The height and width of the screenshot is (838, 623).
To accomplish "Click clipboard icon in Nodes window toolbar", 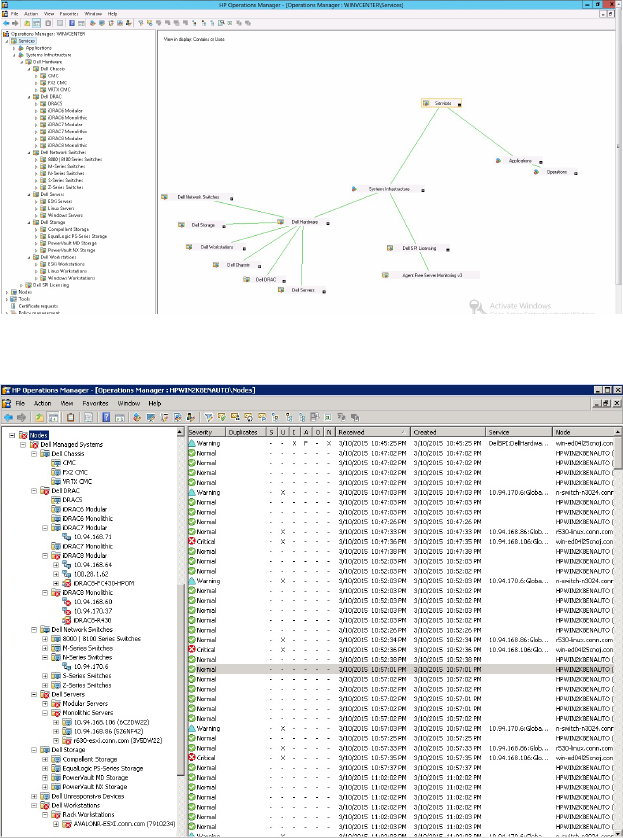I will [x=71, y=417].
